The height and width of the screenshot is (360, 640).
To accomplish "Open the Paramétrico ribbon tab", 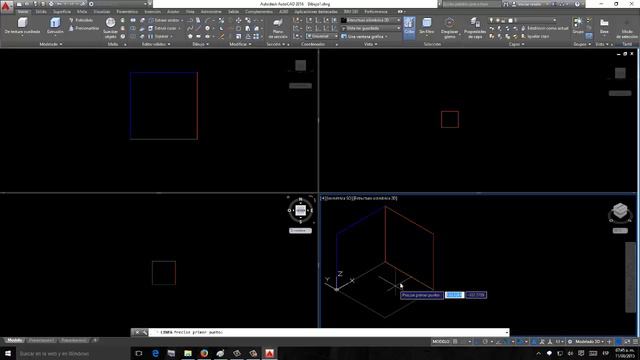I will (x=127, y=11).
